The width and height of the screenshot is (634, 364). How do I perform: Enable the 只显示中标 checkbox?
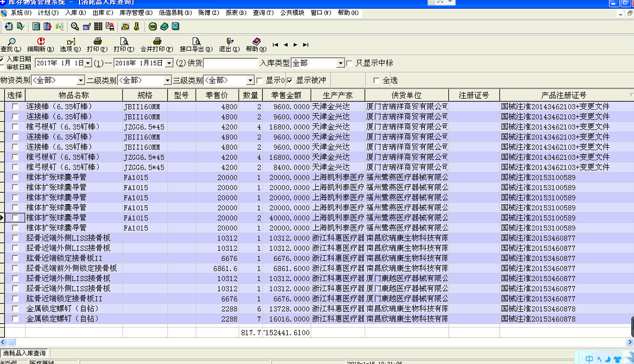click(349, 63)
